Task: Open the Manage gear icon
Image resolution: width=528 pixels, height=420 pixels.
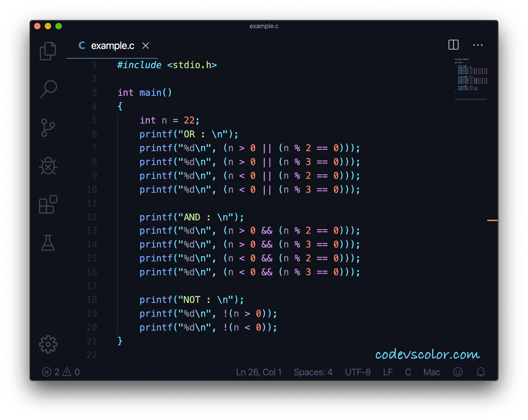Action: pos(48,344)
